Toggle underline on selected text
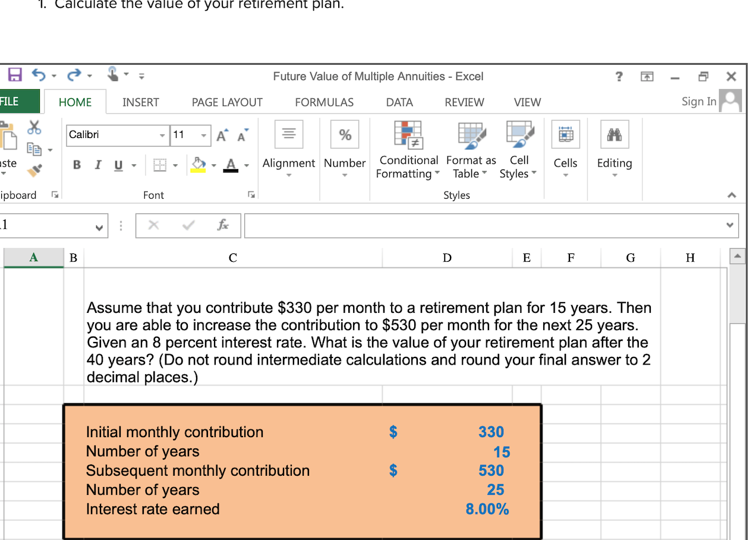 click(118, 165)
